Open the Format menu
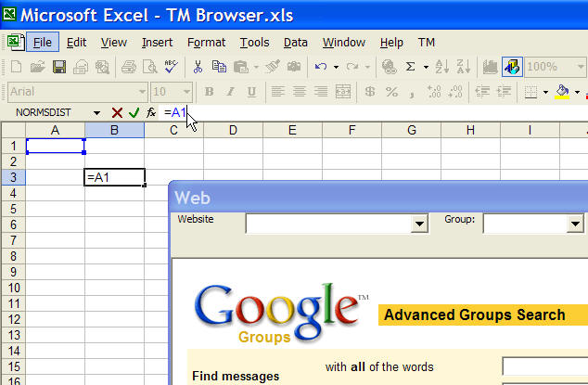Screen dimensions: 588x385 (x=206, y=42)
